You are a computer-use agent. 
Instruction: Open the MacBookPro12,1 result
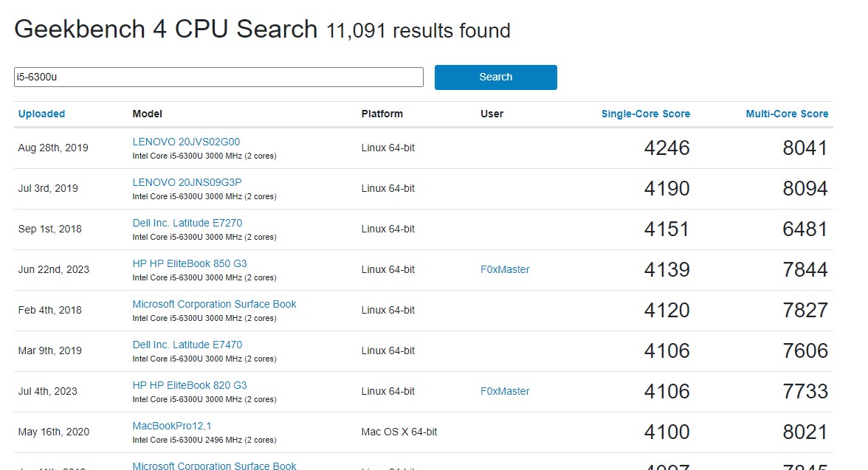click(x=172, y=426)
